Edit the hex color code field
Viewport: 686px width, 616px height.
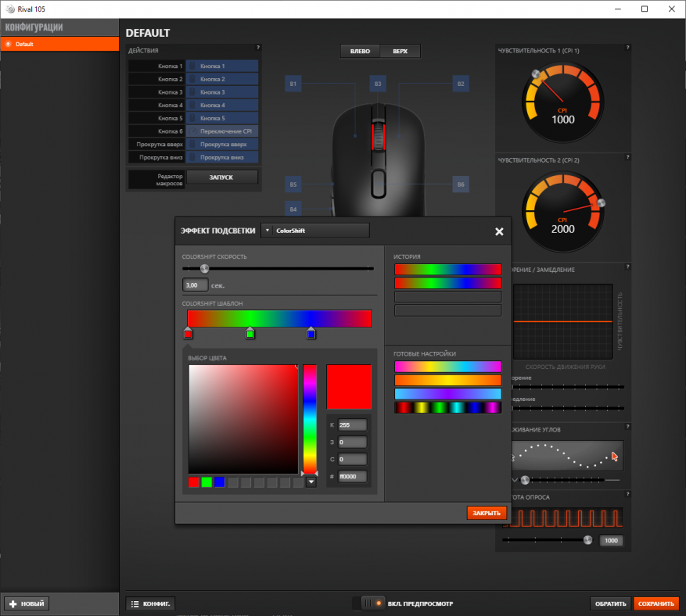(x=352, y=477)
